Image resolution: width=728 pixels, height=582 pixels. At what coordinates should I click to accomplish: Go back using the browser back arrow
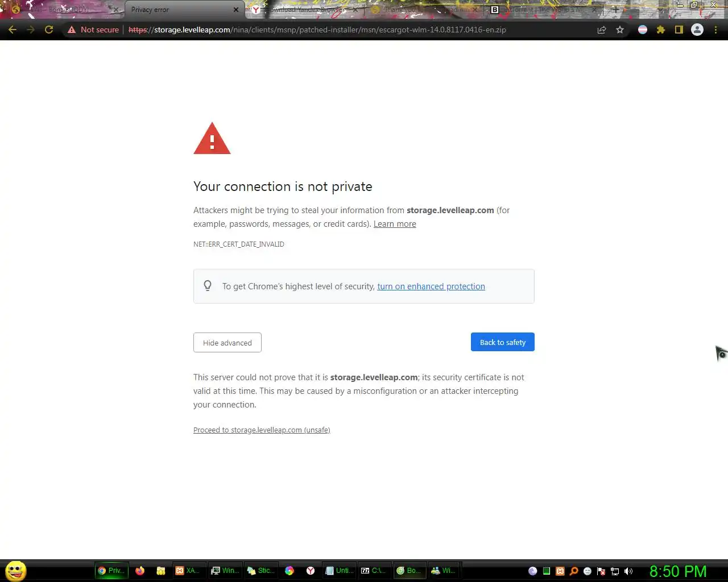[x=13, y=30]
